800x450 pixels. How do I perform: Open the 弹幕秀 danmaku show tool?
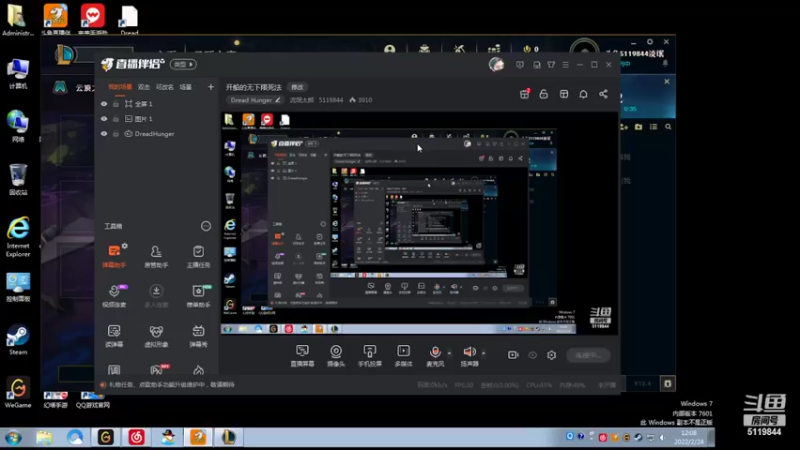(x=198, y=335)
